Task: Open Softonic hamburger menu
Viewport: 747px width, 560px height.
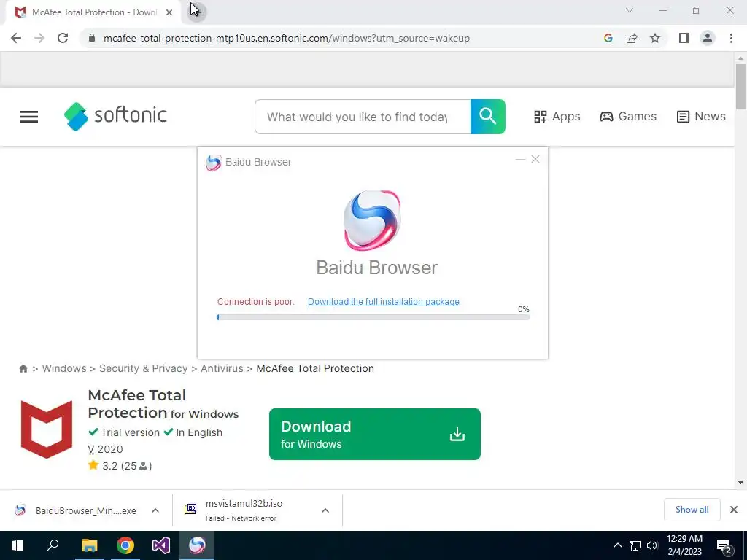Action: 29,117
